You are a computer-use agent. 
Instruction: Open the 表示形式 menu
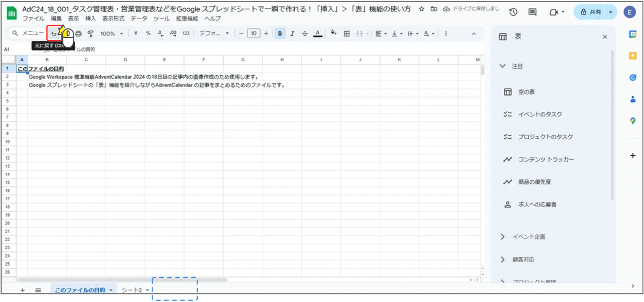click(x=113, y=18)
